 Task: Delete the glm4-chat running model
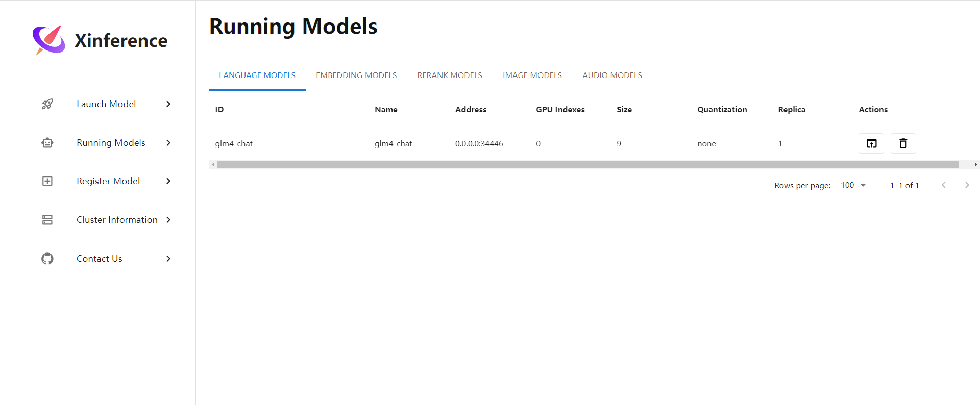903,143
